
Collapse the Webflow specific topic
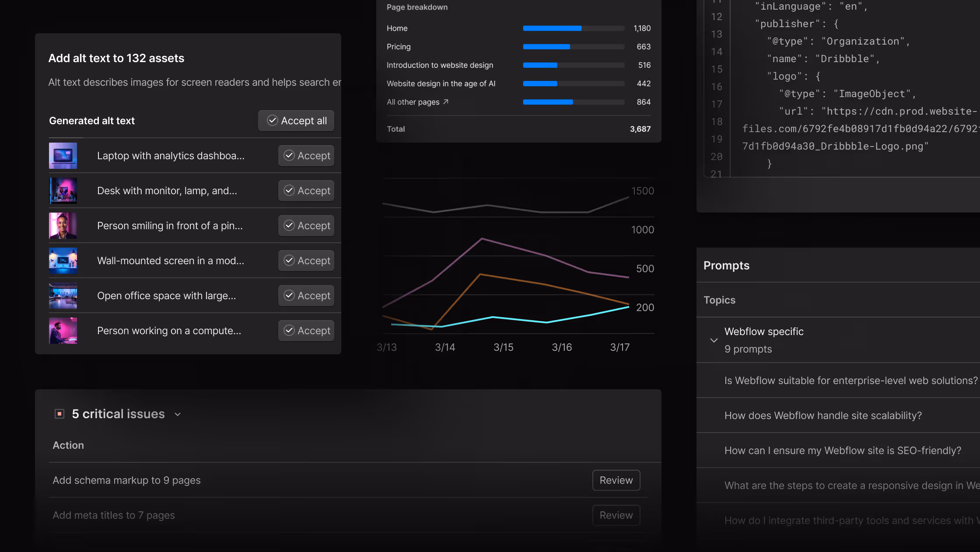714,340
